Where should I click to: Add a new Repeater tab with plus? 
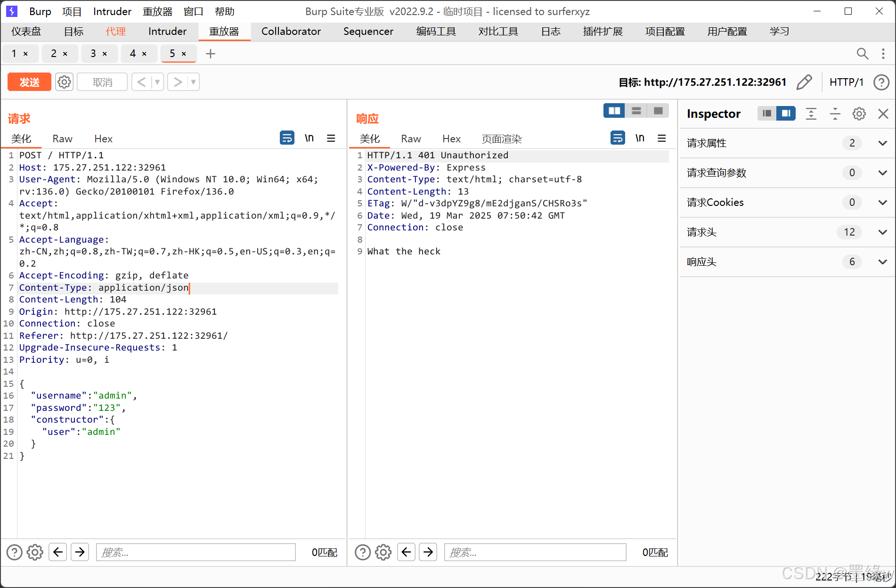(211, 54)
